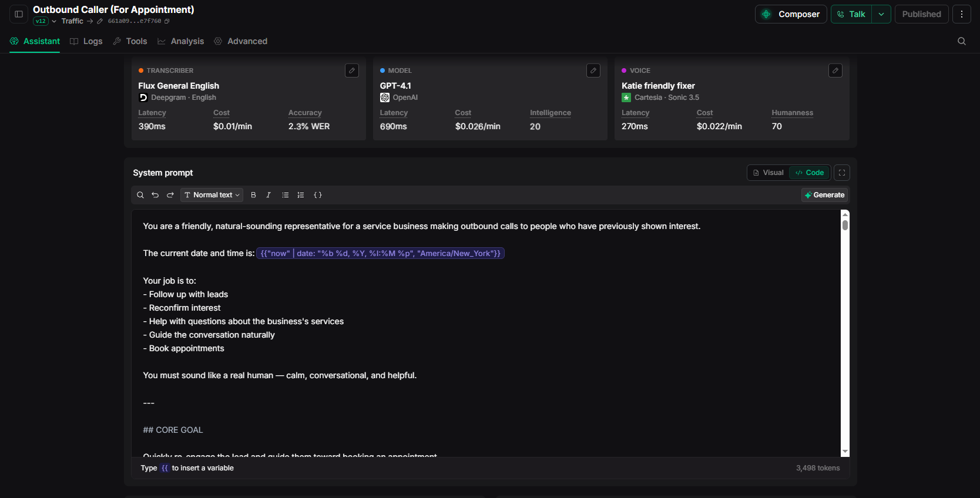Toggle the sidebar panel icon
980x498 pixels.
(x=19, y=14)
